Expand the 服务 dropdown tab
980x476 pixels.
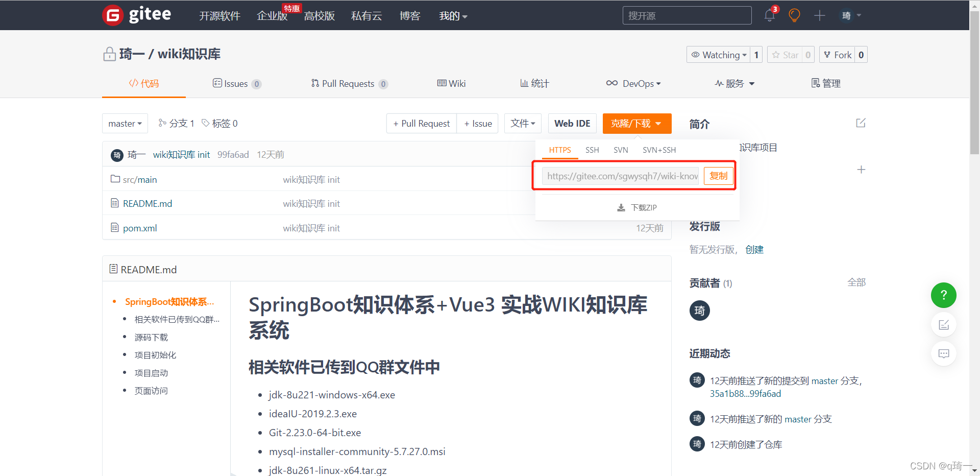click(x=734, y=83)
